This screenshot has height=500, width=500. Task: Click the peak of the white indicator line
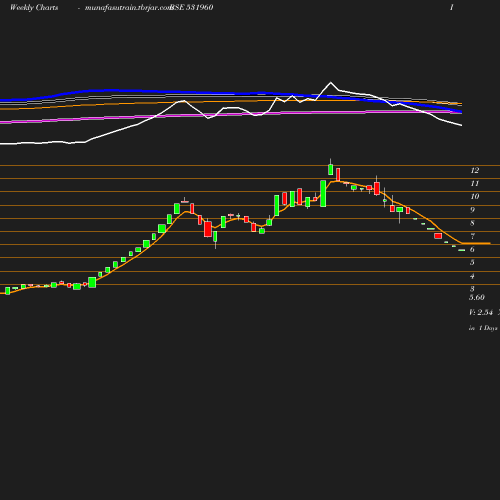click(331, 82)
